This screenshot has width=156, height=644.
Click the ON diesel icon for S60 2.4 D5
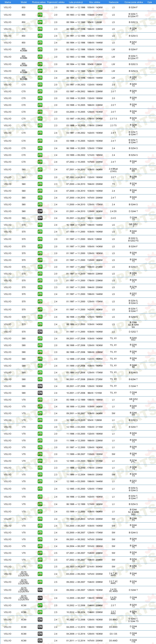click(x=40, y=211)
